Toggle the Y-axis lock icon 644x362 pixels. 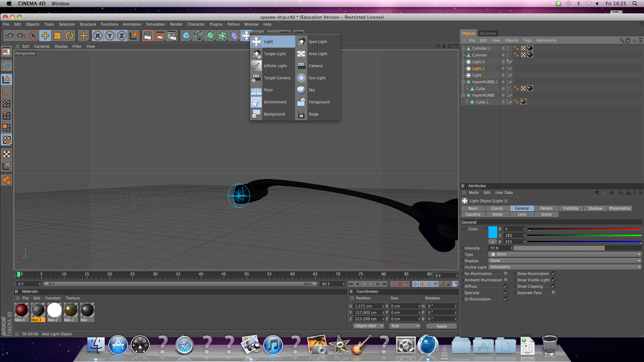pos(109,35)
